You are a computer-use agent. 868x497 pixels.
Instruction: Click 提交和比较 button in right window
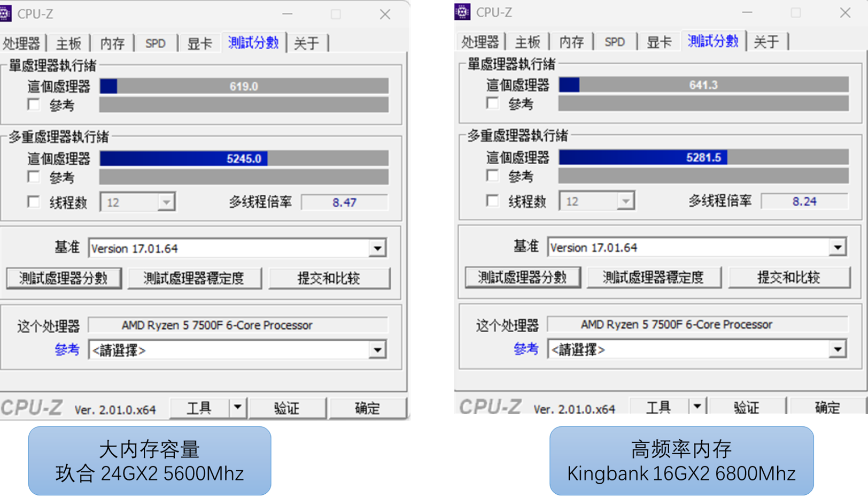coord(789,277)
